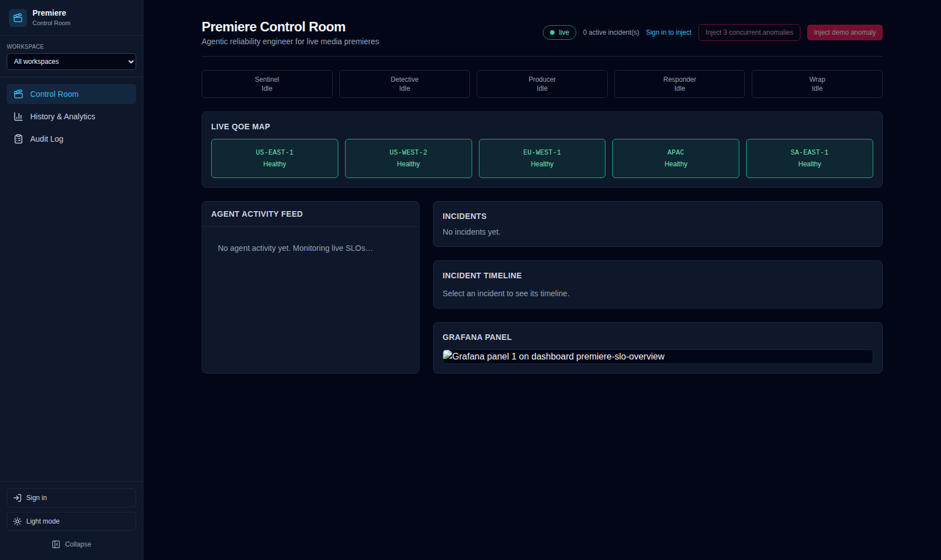
Task: Click the Premiere clapperboard logo icon
Action: pyautogui.click(x=18, y=18)
